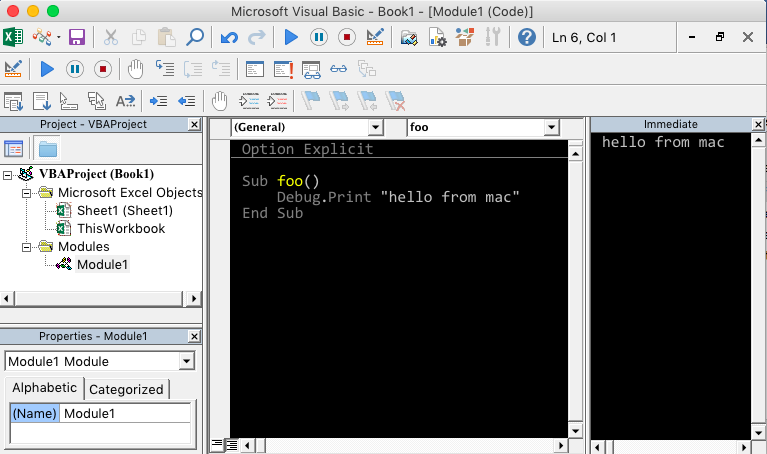Screen dimensions: 767x454
Task: Switch to Excel via the View Microsoft Excel icon
Action: (13, 37)
